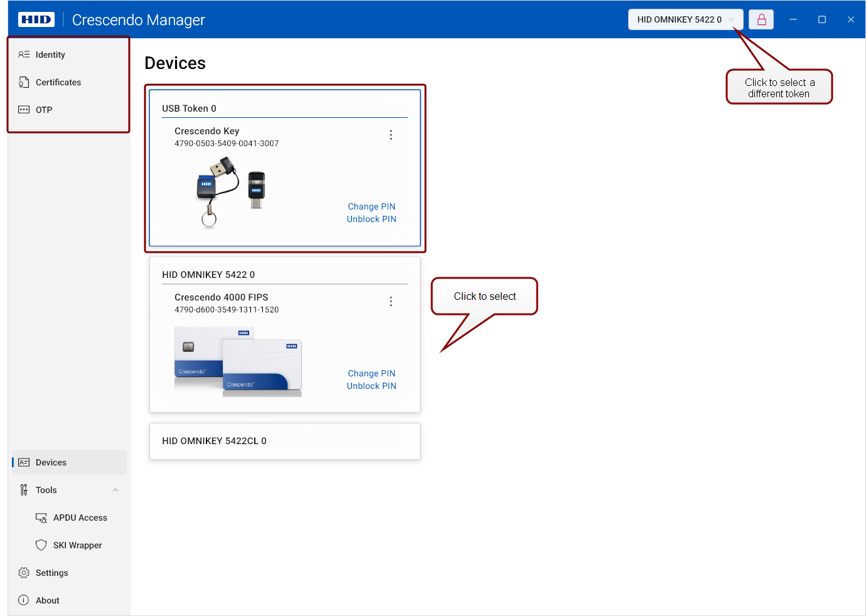Image resolution: width=866 pixels, height=616 pixels.
Task: Click serial number 4790-d600-3549-1311-1520
Action: [x=227, y=310]
